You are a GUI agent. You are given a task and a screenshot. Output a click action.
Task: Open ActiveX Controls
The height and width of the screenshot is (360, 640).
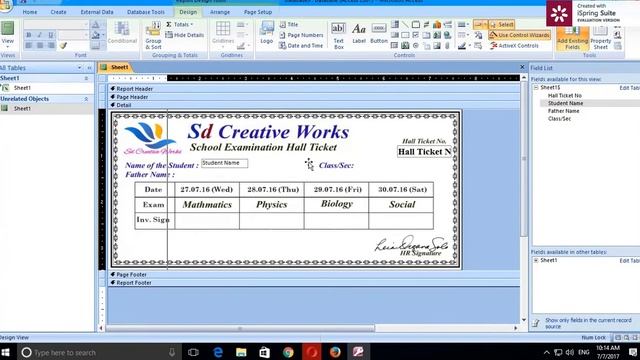pos(514,46)
